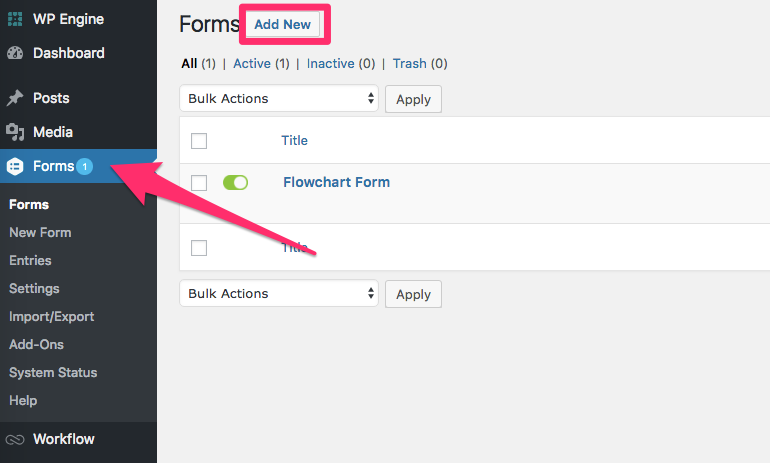Click the Workflow infinity icon
The width and height of the screenshot is (770, 463).
pos(16,439)
